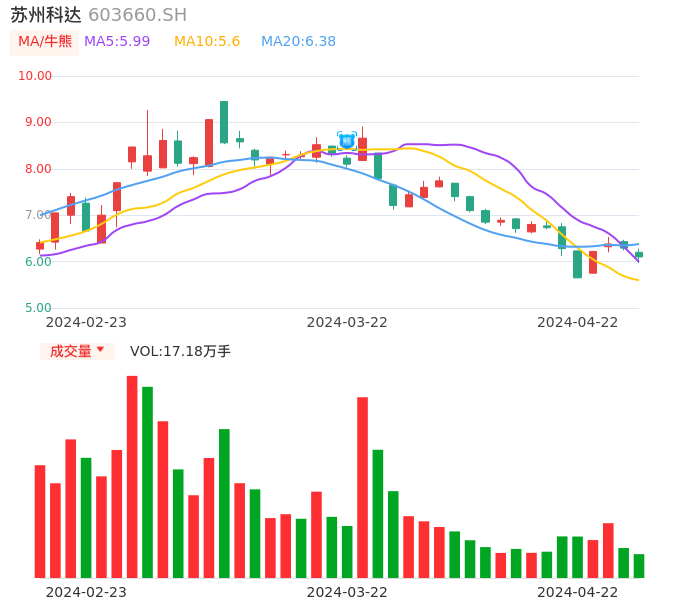The width and height of the screenshot is (686, 606).
Task: Click the MA/牛熊 indicator button
Action: [x=45, y=42]
